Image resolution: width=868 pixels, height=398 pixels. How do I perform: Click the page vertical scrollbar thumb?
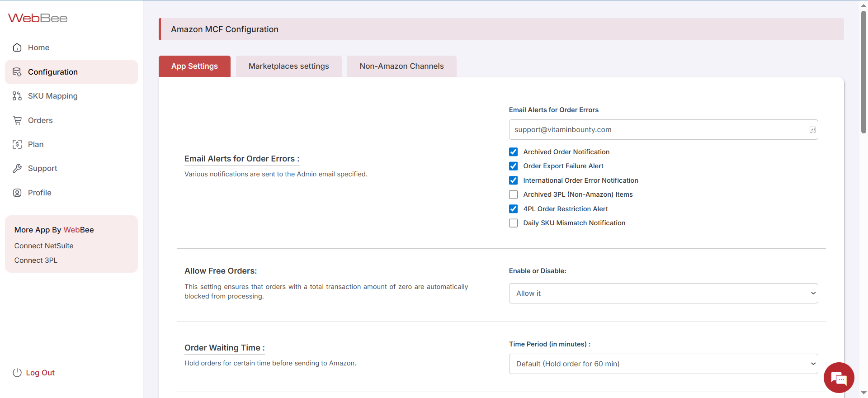point(863,72)
